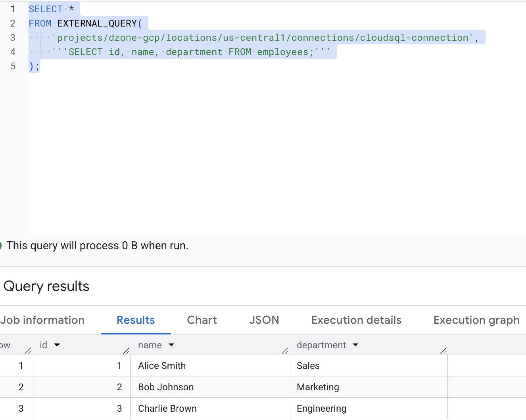Grab the id column resize handle

pyautogui.click(x=127, y=350)
